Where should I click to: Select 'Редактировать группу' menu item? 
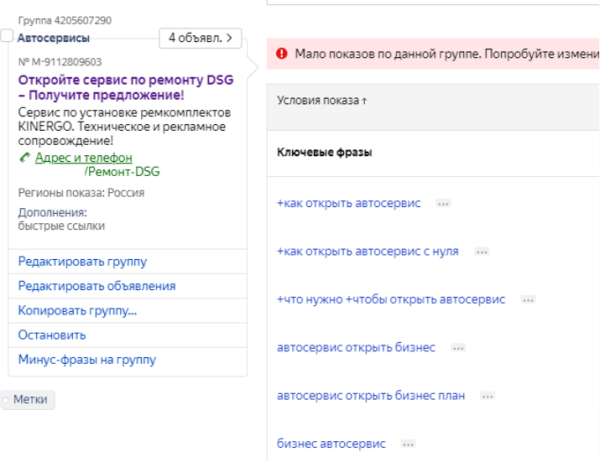click(82, 262)
